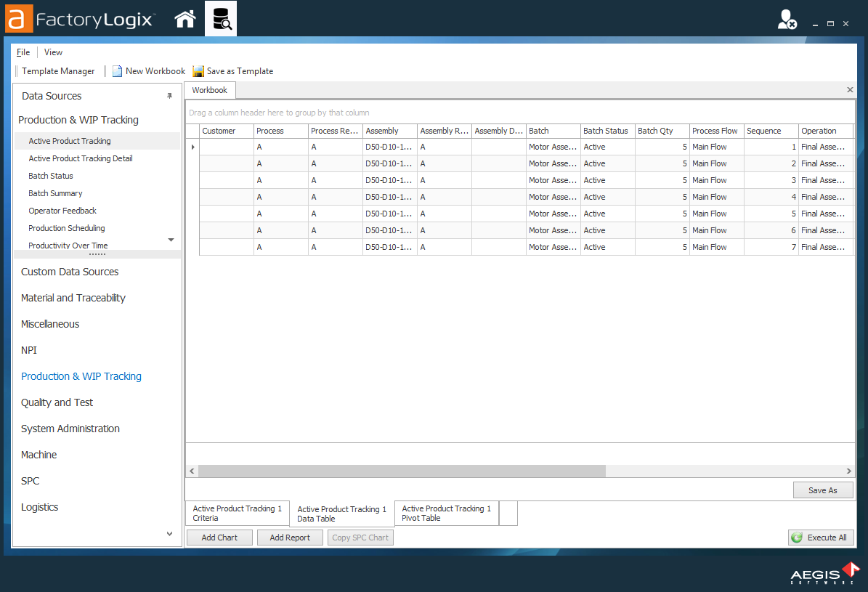
Task: Click the down chevron below Productivity Over Time
Action: (x=171, y=239)
